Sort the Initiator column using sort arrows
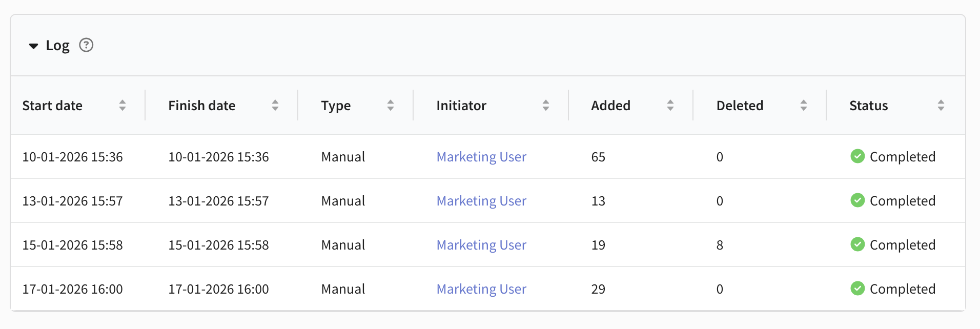This screenshot has height=329, width=980. pyautogui.click(x=546, y=106)
